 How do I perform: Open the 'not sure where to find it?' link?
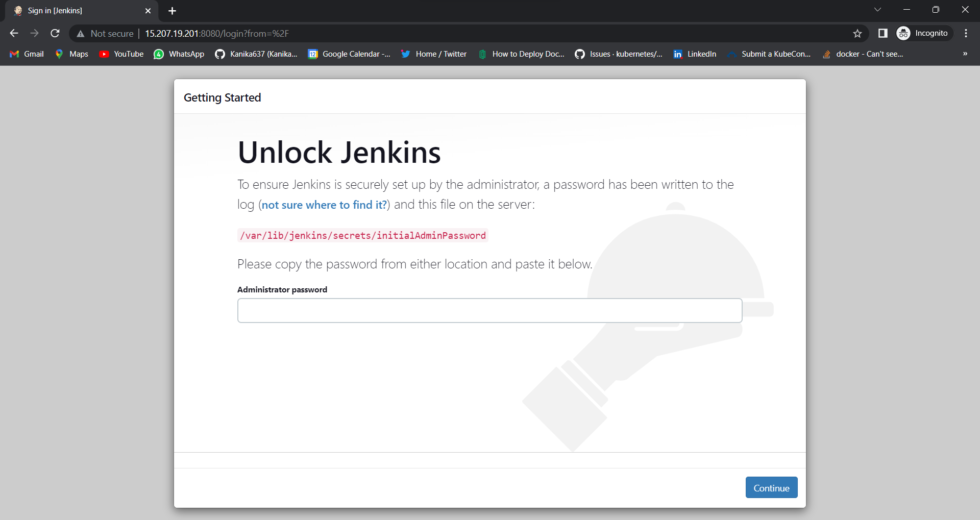pos(324,205)
